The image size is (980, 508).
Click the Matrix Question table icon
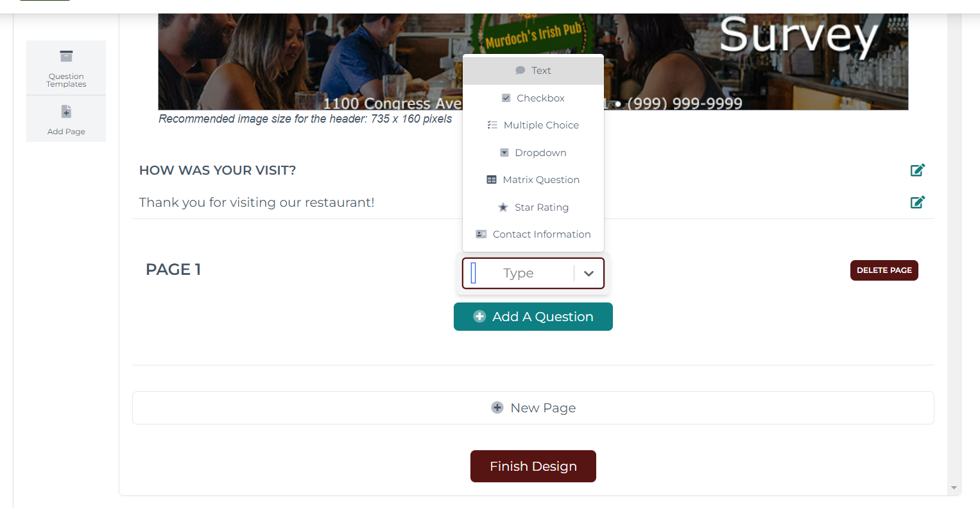(x=492, y=180)
